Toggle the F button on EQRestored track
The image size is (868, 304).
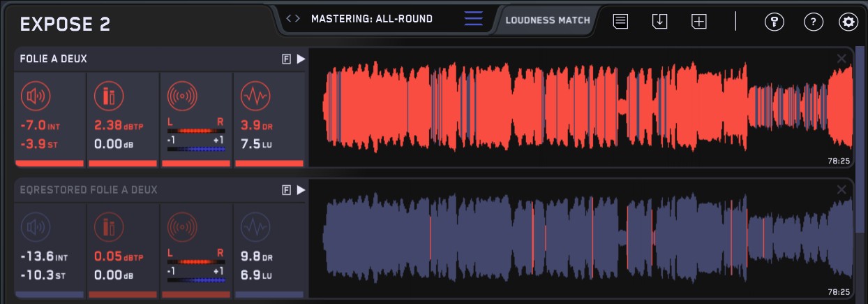point(286,190)
